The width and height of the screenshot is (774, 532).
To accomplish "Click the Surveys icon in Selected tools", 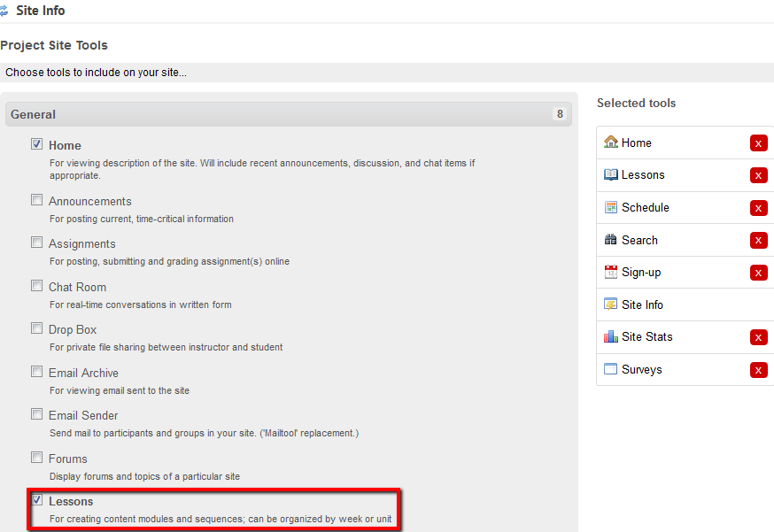I will 610,369.
